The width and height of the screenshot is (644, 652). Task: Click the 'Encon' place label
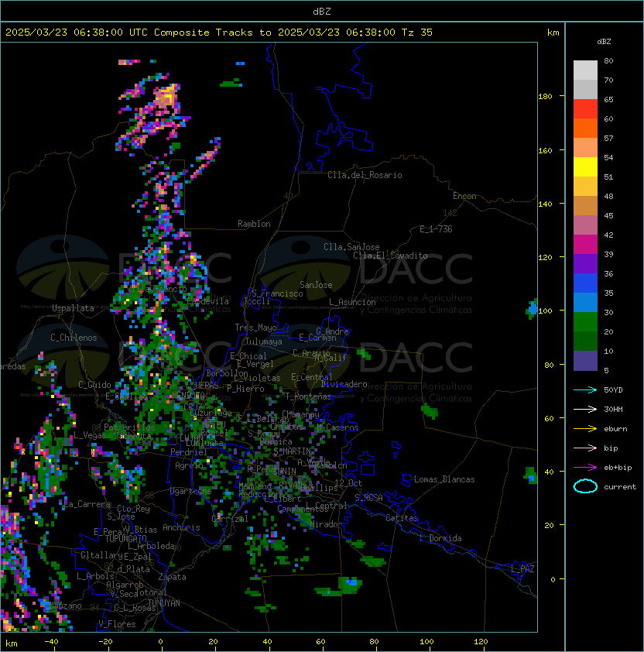464,196
